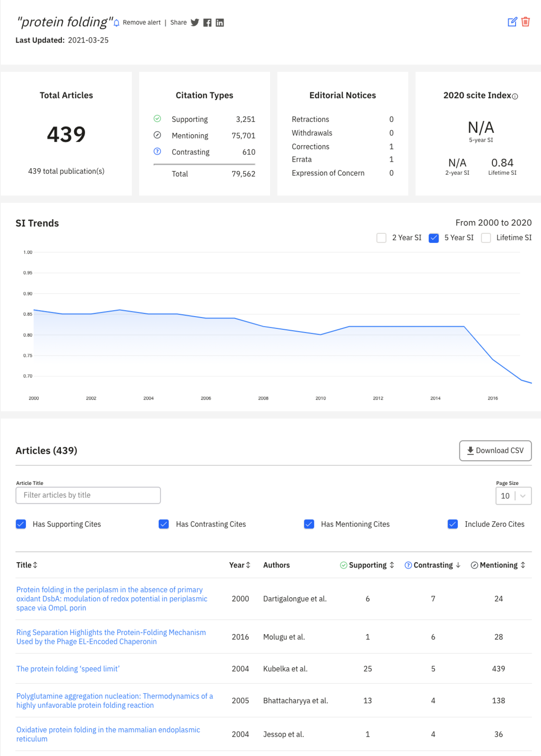Viewport: 541px width, 756px height.
Task: Enable the 2 Year SI checkbox
Action: click(x=381, y=238)
